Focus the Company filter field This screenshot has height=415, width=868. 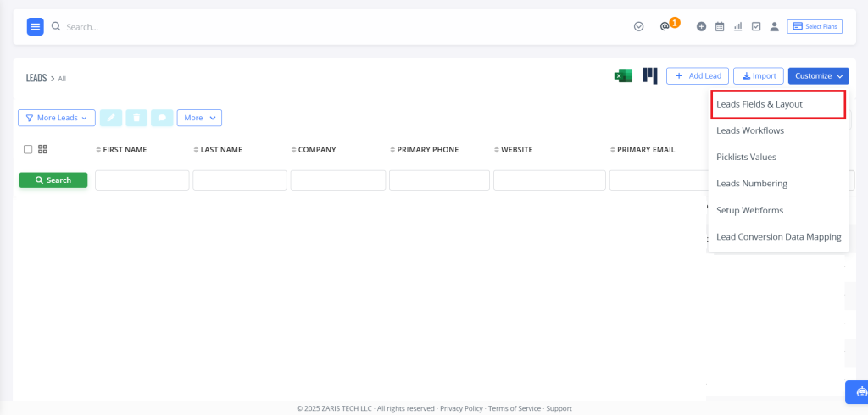(x=338, y=180)
